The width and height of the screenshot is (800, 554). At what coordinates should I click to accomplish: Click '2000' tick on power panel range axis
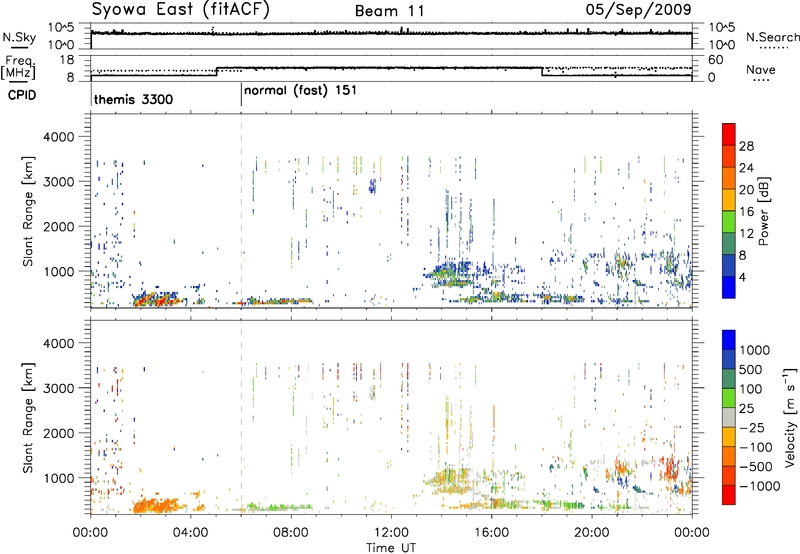[x=58, y=227]
